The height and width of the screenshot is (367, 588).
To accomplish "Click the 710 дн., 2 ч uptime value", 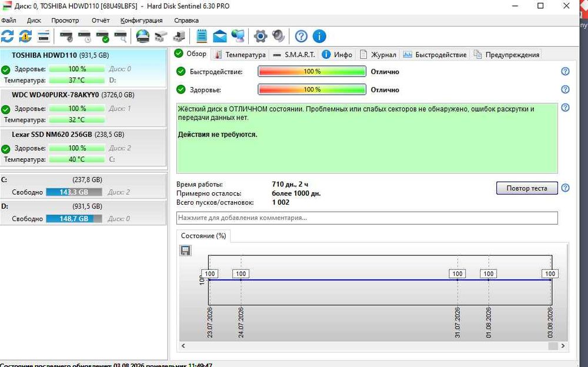I will (290, 184).
